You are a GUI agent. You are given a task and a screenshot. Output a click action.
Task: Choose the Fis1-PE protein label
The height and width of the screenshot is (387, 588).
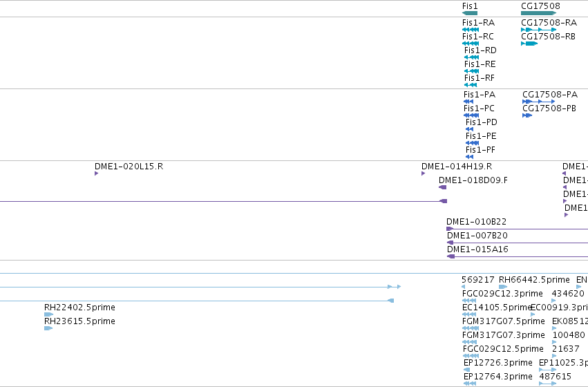click(x=481, y=136)
